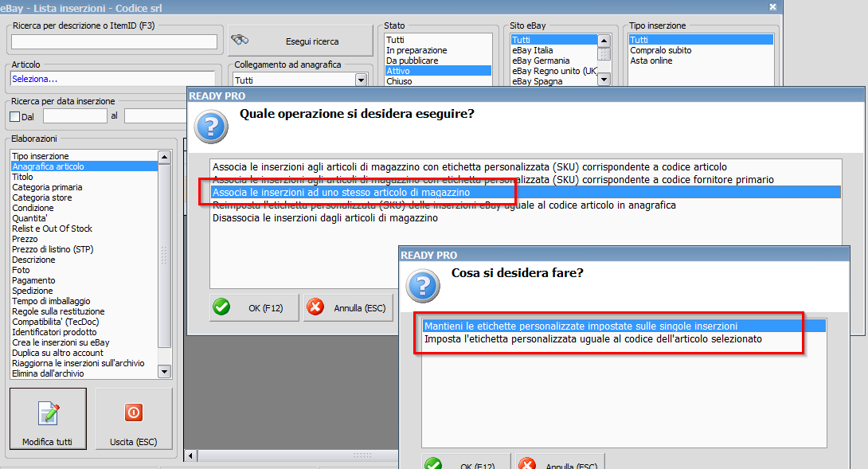Choose Mantieni le etichette personalizzate option
The width and height of the screenshot is (868, 469).
[624, 326]
